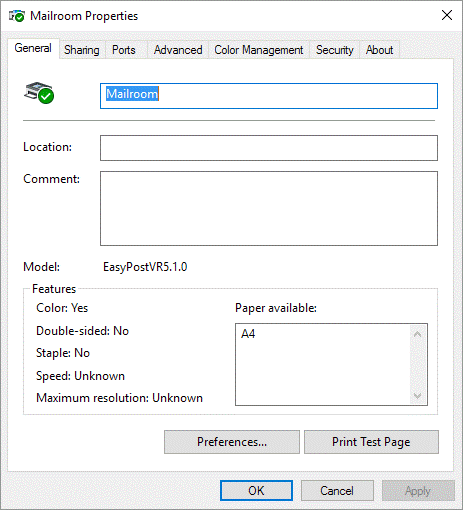The width and height of the screenshot is (463, 510).
Task: Click the printer icon in title bar
Action: (17, 16)
